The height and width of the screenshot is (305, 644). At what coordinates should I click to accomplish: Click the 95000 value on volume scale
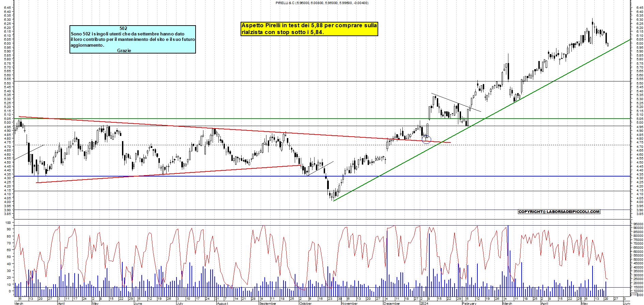(638, 224)
